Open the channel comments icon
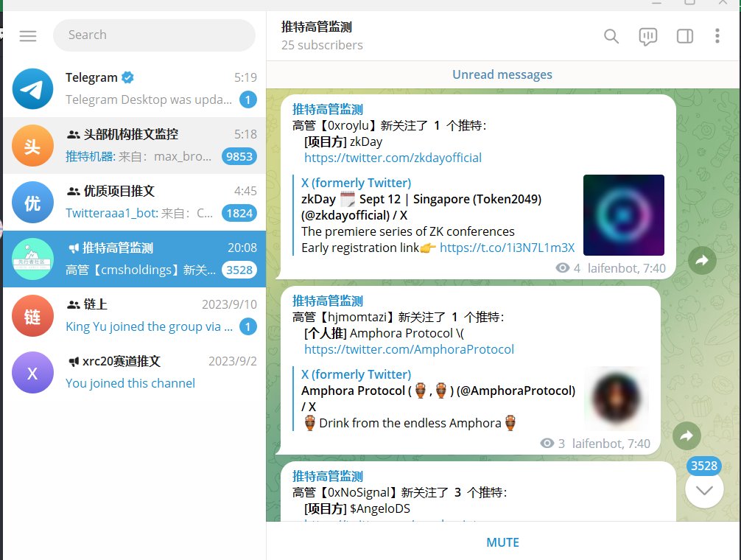741x560 pixels. (x=648, y=36)
